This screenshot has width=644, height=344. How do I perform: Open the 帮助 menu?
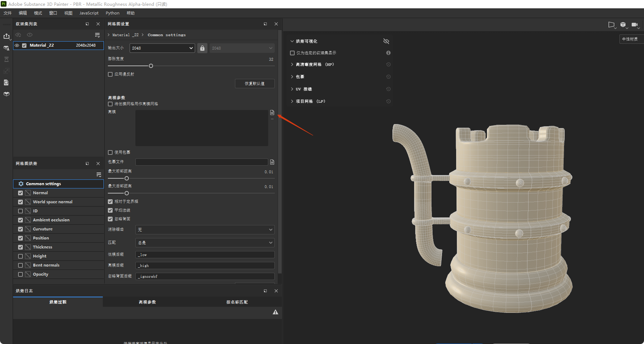[x=131, y=13]
